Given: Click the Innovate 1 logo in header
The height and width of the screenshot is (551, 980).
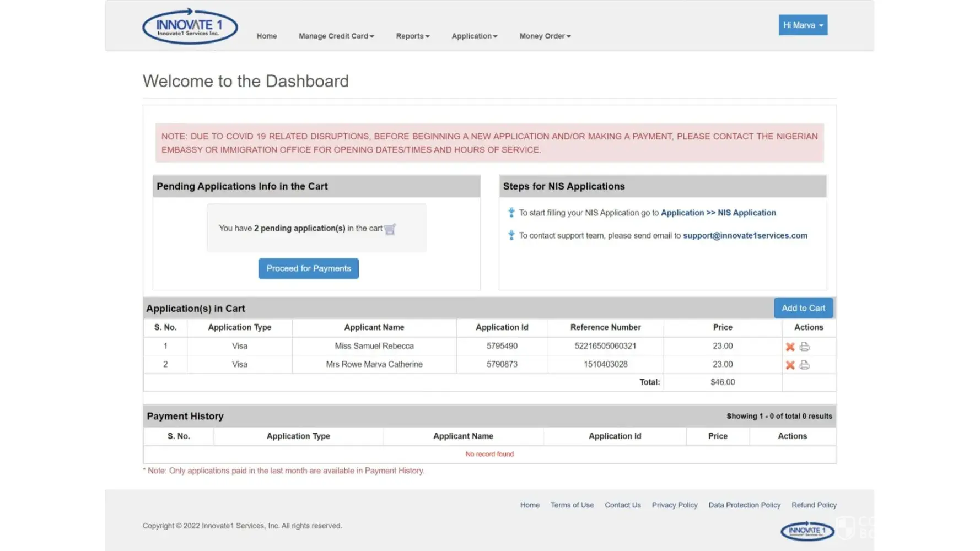Looking at the screenshot, I should coord(190,26).
